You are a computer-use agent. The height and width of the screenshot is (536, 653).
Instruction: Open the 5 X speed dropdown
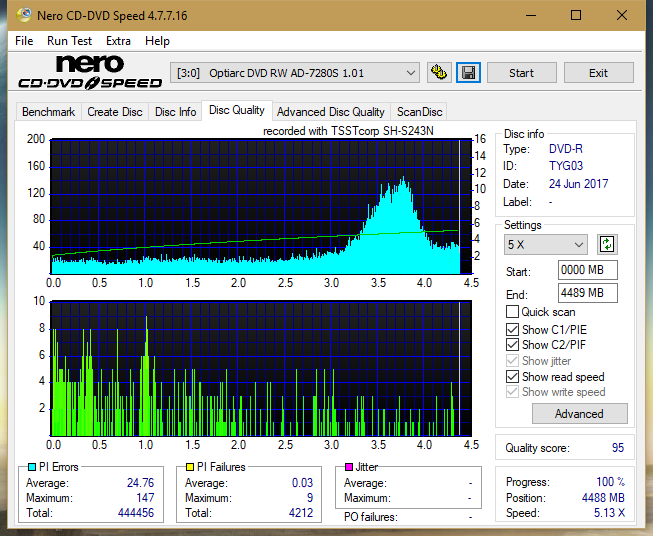click(546, 244)
